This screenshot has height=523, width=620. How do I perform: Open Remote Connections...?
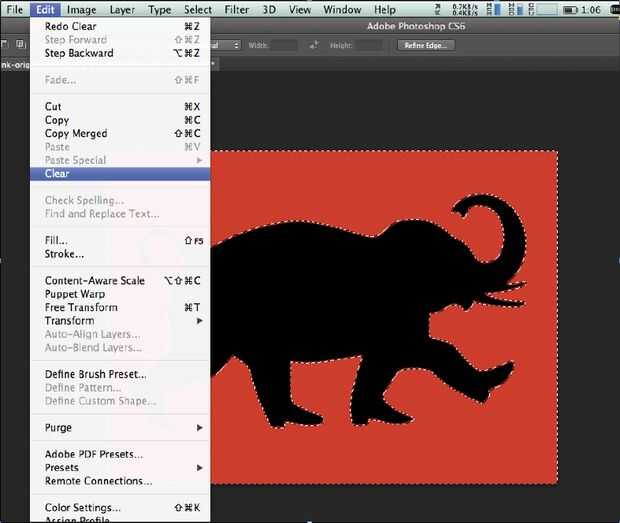pyautogui.click(x=120, y=481)
